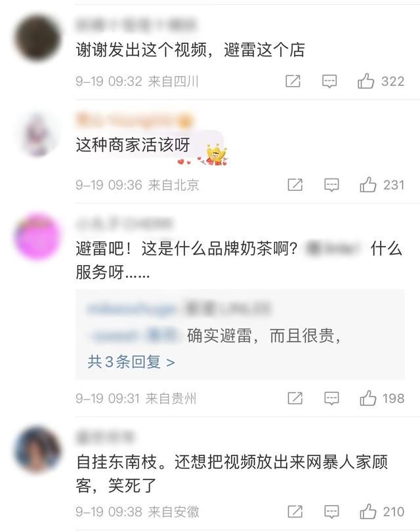
Task: Reply to the 避雷这个店 comment
Action: (329, 81)
